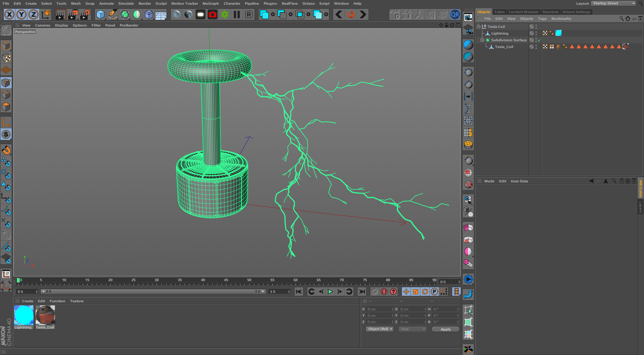Select the Magnet tool in left sidebar
The width and height of the screenshot is (644, 355).
point(6,150)
